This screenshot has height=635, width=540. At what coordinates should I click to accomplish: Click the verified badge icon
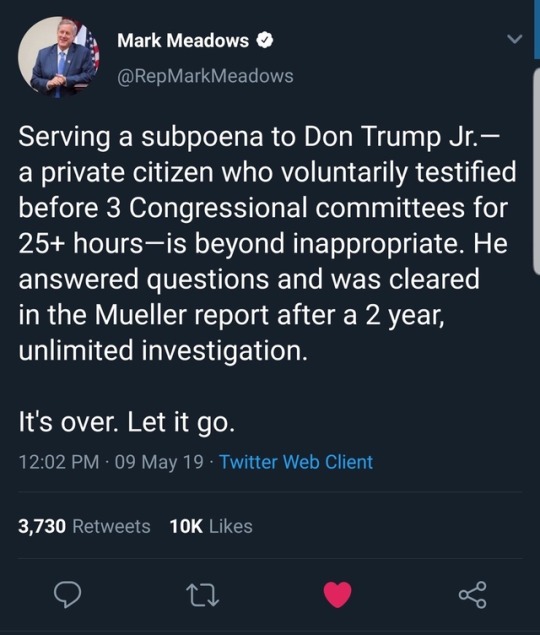(x=265, y=40)
